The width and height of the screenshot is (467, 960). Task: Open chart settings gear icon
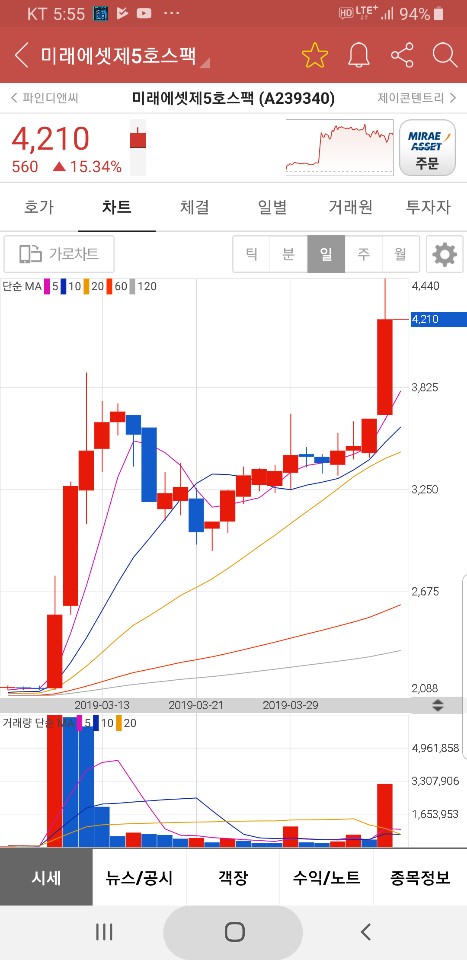444,254
